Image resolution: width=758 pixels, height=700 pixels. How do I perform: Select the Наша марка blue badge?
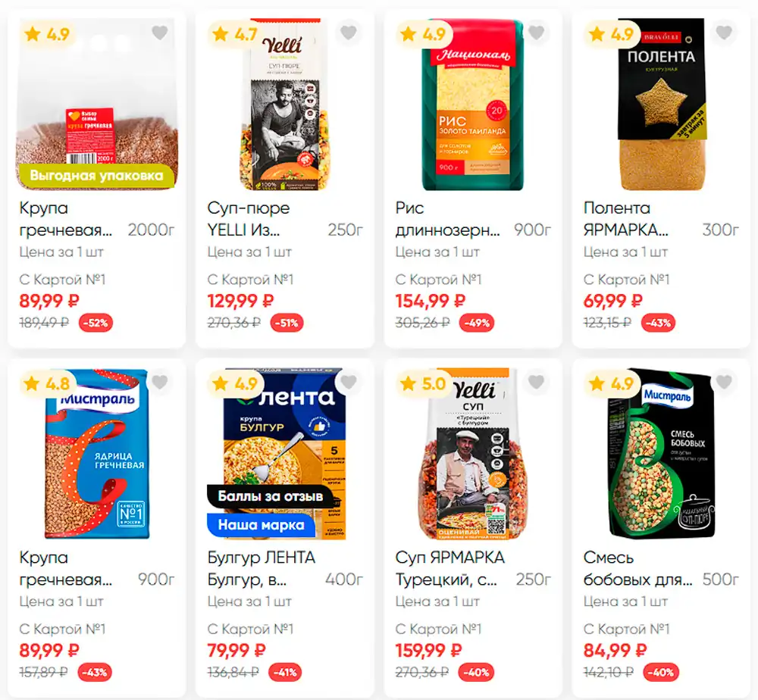(262, 525)
